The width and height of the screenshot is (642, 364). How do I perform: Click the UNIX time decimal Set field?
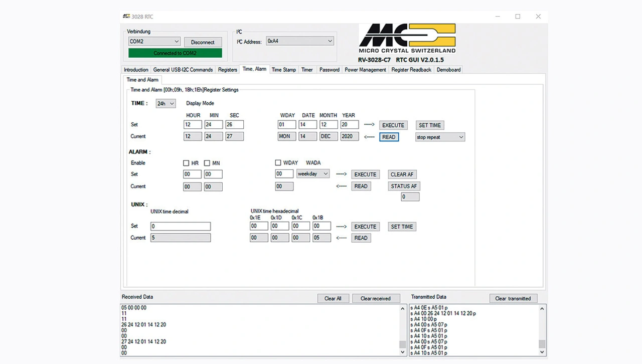181,227
